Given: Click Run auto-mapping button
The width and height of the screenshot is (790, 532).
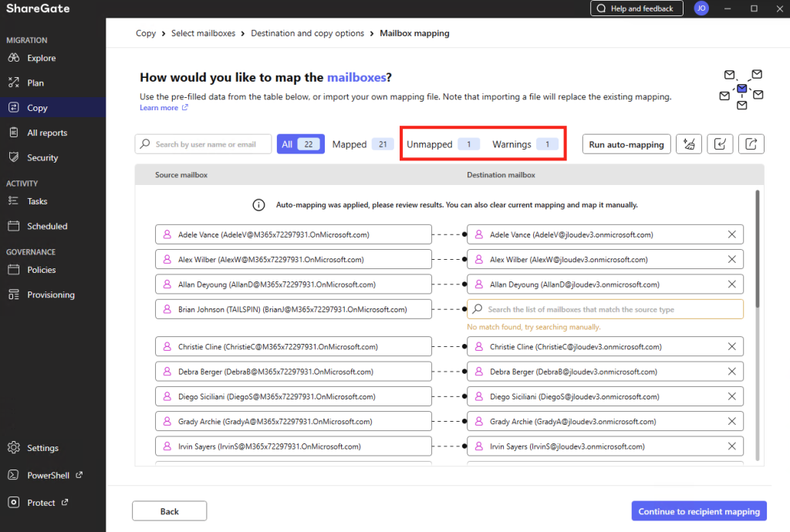Looking at the screenshot, I should pos(626,144).
